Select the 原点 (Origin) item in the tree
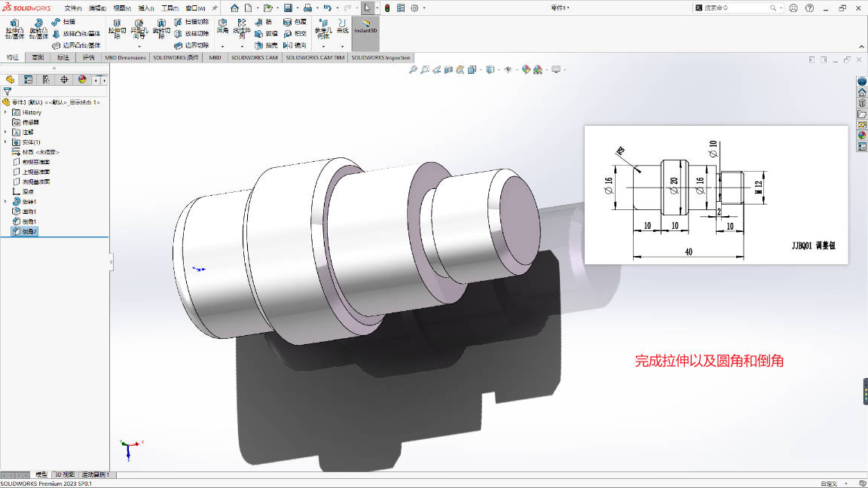This screenshot has height=488, width=868. point(23,191)
